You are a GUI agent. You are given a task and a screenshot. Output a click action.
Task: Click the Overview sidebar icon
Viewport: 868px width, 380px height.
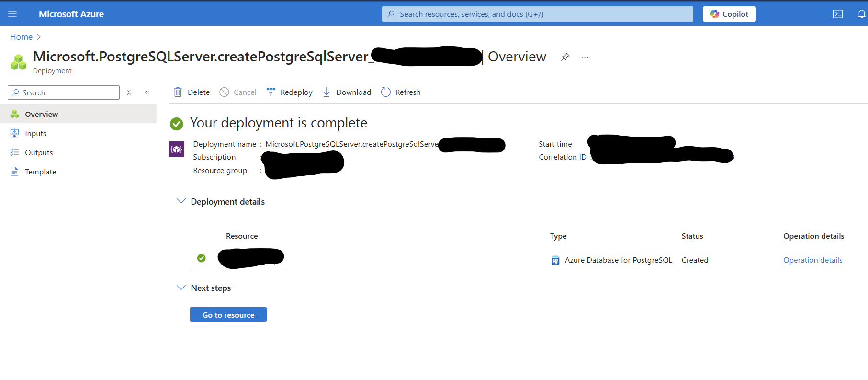click(15, 114)
